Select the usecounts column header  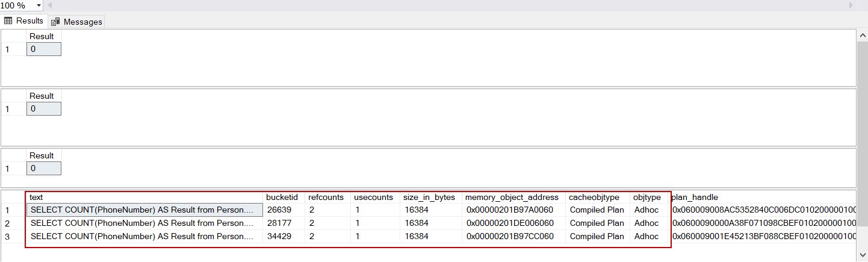coord(373,198)
